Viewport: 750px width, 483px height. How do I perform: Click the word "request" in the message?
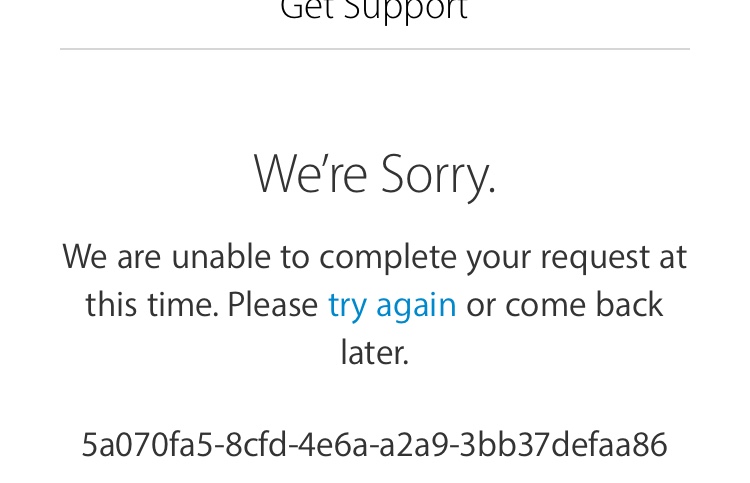point(595,259)
